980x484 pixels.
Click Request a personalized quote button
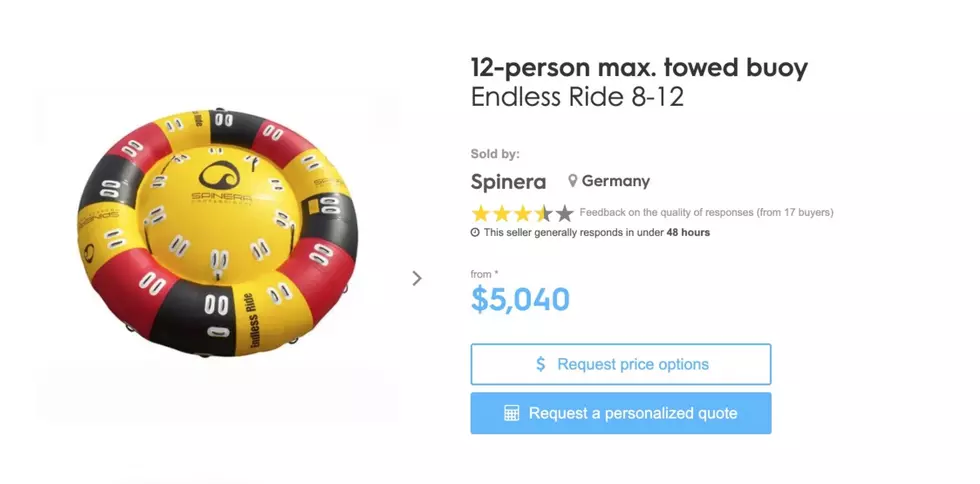click(x=621, y=413)
